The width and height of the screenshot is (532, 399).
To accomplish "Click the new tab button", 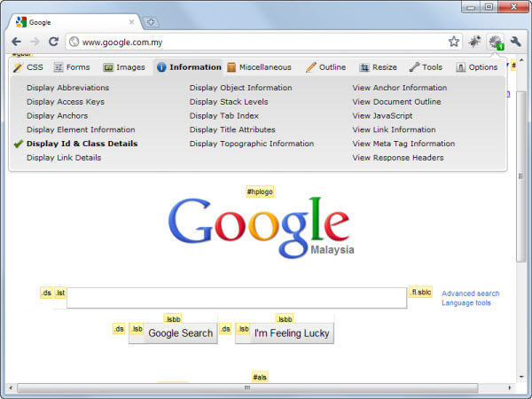I will (152, 21).
